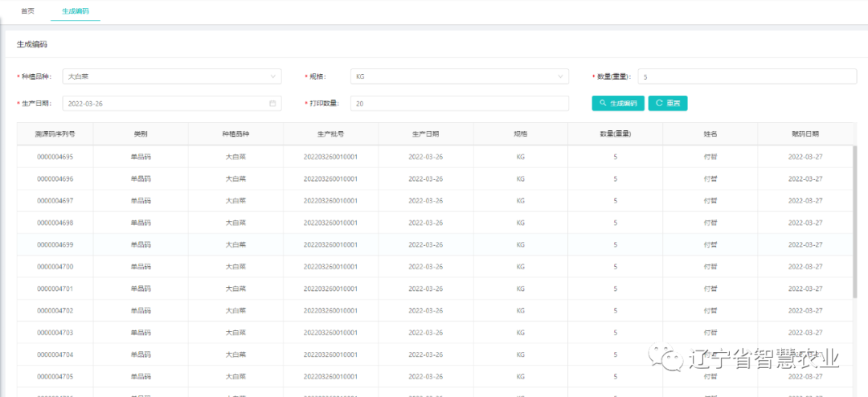Image resolution: width=868 pixels, height=397 pixels.
Task: Select serial number 0000004703 cell
Action: pos(55,332)
